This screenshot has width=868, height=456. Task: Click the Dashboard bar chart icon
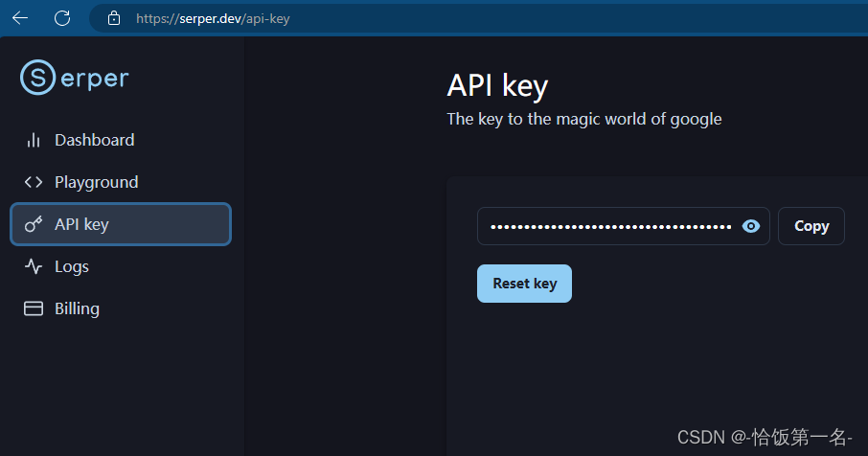[x=34, y=140]
